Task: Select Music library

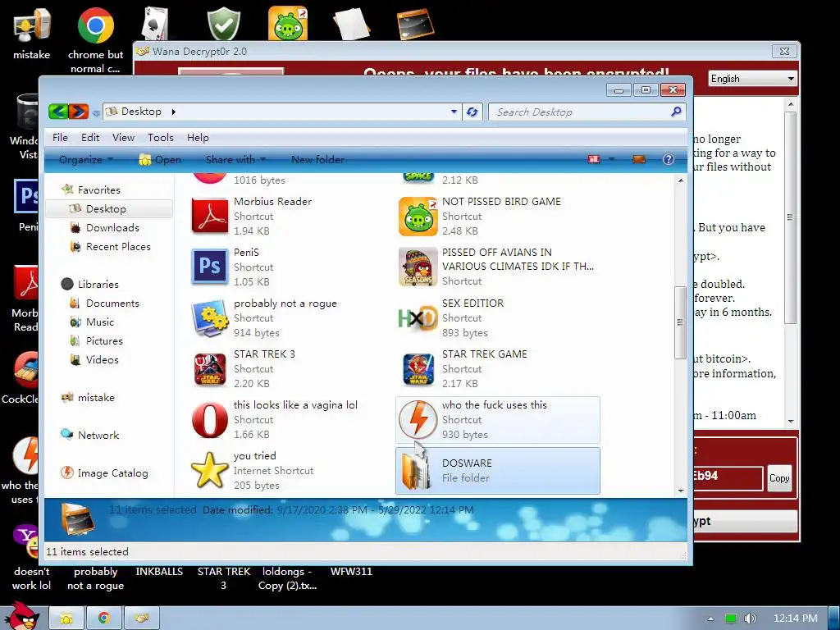Action: [99, 322]
